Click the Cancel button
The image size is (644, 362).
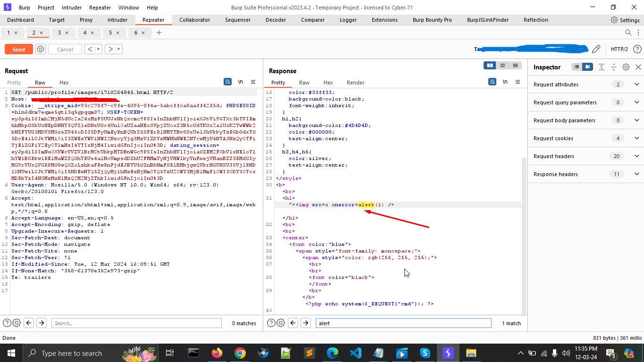(65, 49)
